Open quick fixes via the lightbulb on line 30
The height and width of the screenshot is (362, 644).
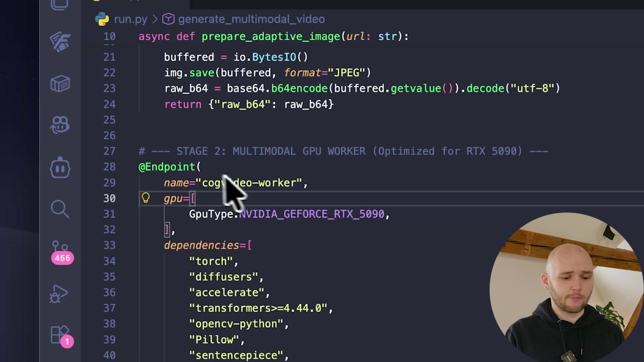[145, 198]
